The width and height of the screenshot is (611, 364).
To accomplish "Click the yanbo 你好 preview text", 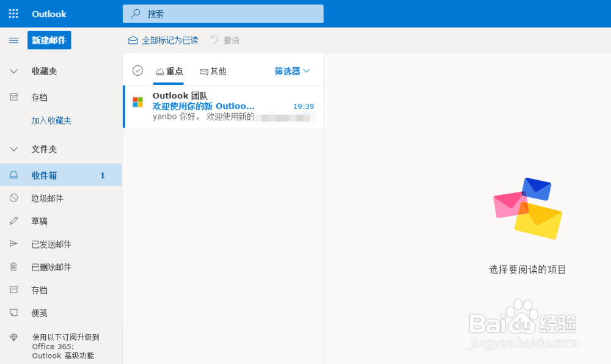I will 203,117.
